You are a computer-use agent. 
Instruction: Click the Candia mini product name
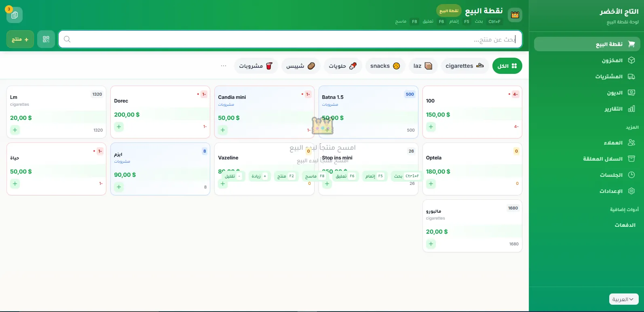coord(232,97)
